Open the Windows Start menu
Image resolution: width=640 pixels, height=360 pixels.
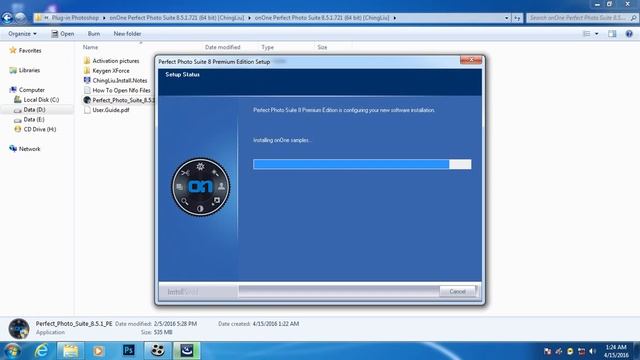pos(12,351)
